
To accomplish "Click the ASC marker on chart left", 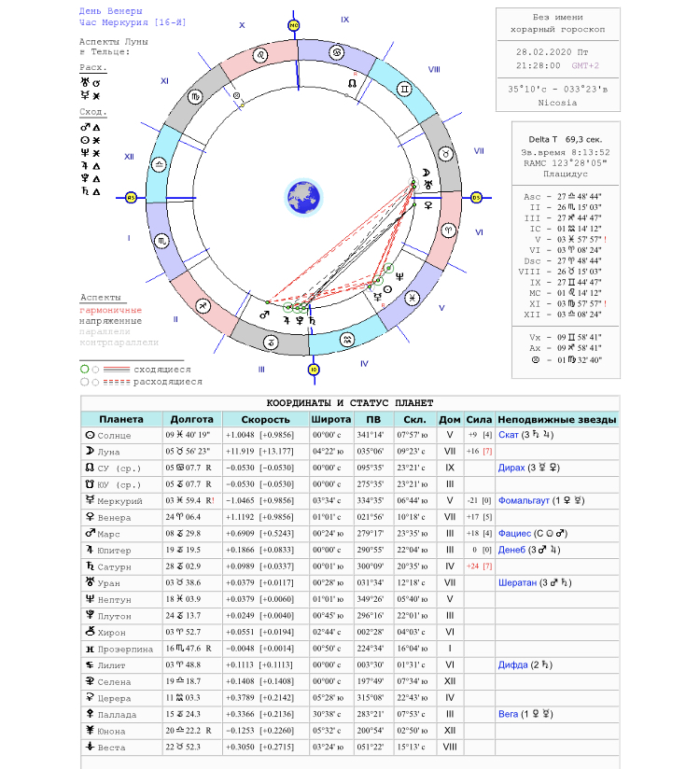I will pos(131,198).
